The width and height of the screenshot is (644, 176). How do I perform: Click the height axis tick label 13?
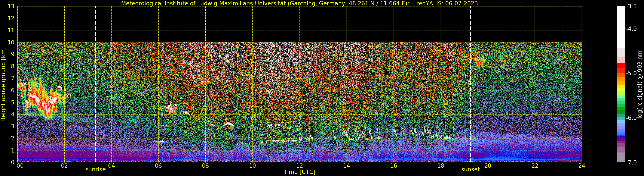point(12,6)
